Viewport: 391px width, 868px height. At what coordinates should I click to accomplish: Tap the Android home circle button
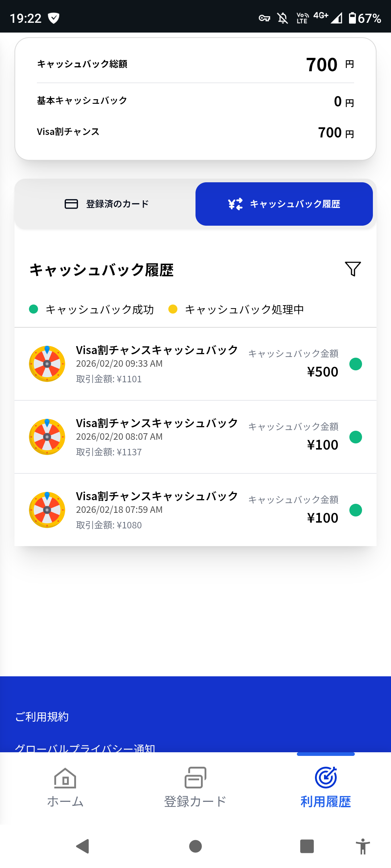[195, 846]
